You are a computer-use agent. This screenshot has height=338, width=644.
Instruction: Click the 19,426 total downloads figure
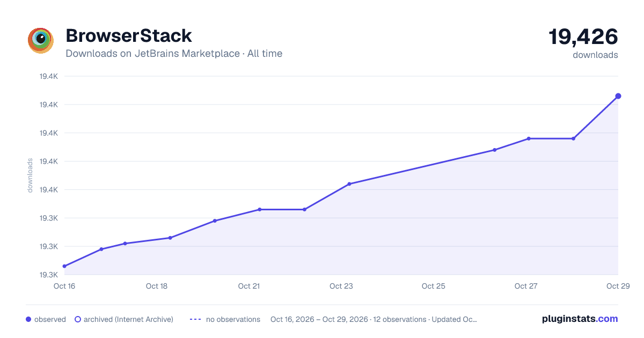583,37
